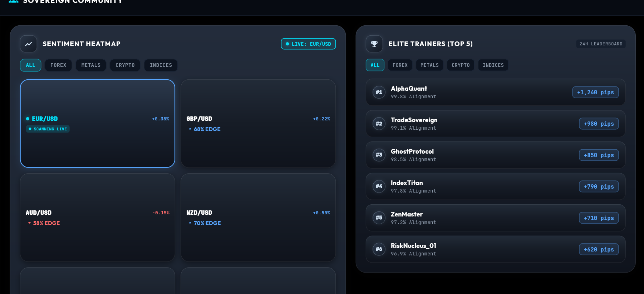Viewport: 644px width, 294px height.
Task: Select the ALL filter in Elite Trainers
Action: (x=375, y=65)
